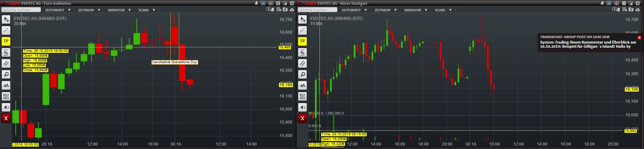Open BUY SELL panel in left chart

(x=6, y=96)
